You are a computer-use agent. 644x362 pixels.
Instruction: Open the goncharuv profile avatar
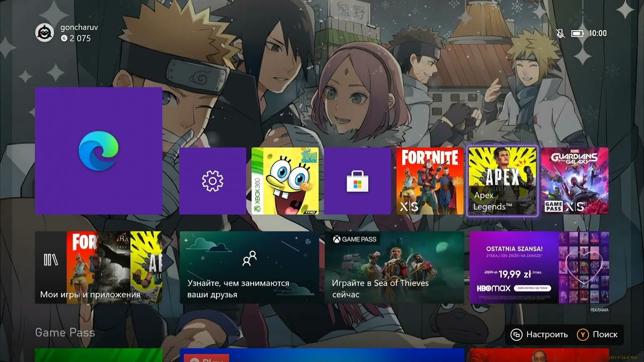(45, 33)
